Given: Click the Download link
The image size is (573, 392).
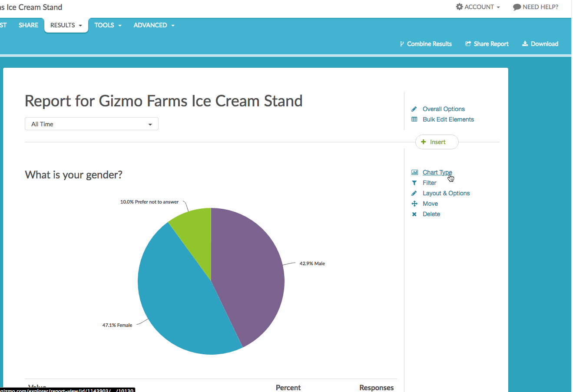Looking at the screenshot, I should tap(540, 44).
